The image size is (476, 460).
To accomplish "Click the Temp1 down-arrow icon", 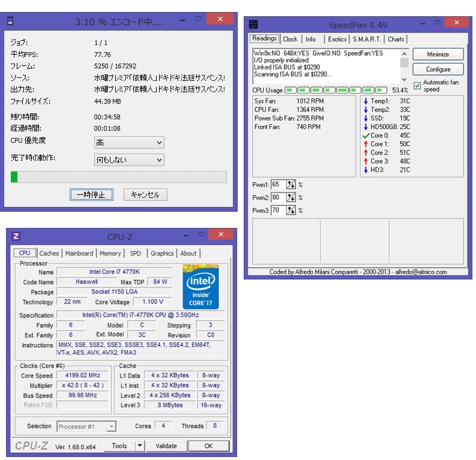I will tap(366, 101).
